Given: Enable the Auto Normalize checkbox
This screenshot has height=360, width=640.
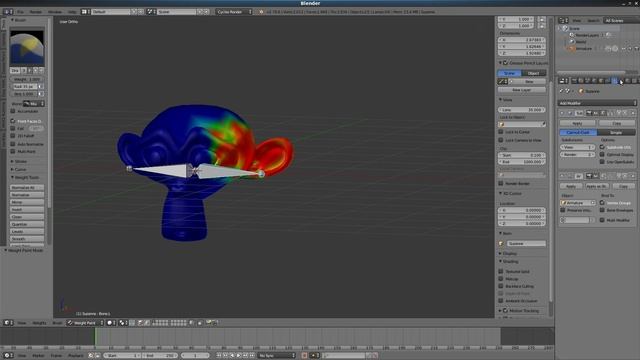Looking at the screenshot, I should [13, 144].
